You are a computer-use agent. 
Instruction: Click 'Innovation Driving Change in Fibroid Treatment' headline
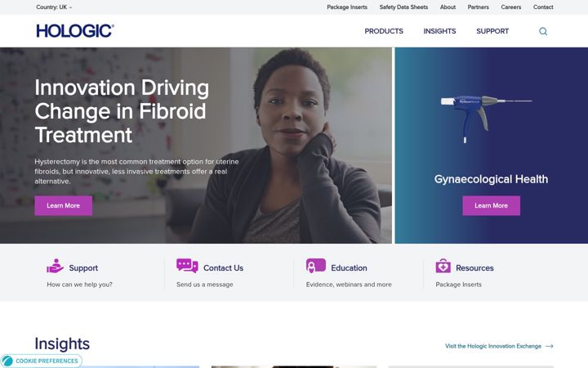coord(122,111)
